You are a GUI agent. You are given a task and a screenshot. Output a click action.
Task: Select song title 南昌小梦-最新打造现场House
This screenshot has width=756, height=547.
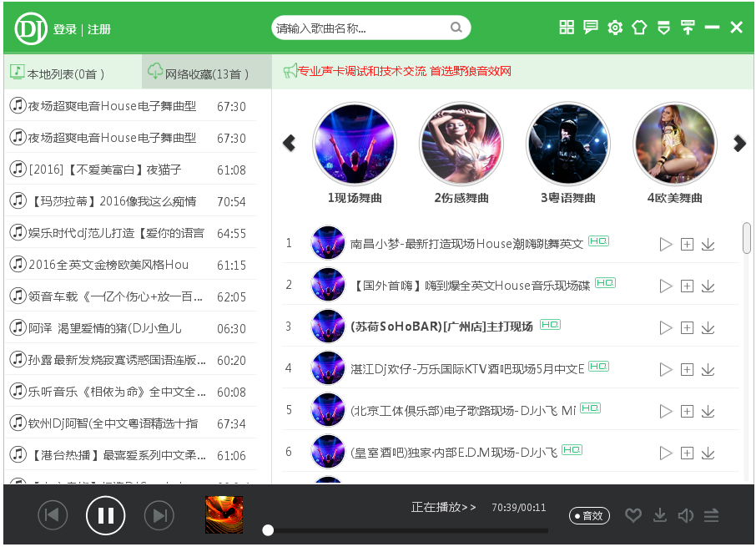(466, 244)
